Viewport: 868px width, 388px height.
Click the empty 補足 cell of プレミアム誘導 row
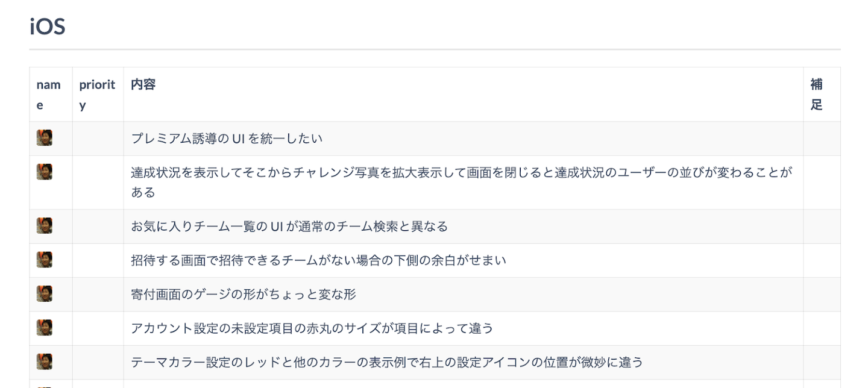(x=821, y=139)
